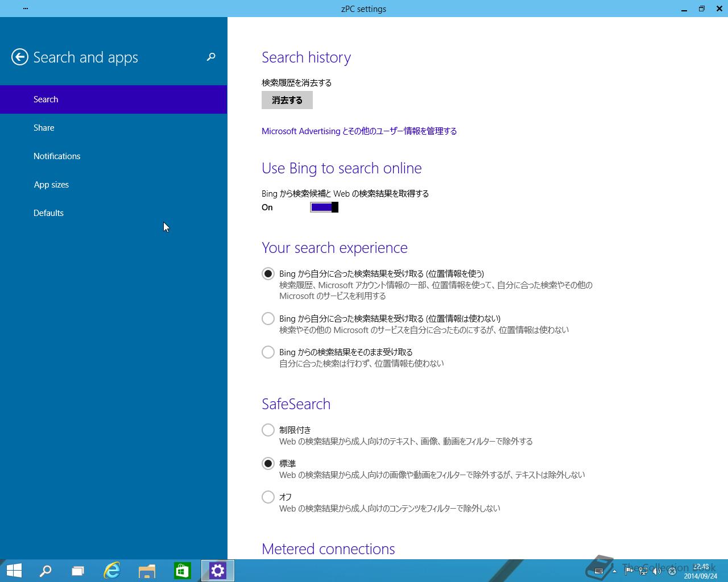Select Bing personalized results using location

coord(268,274)
